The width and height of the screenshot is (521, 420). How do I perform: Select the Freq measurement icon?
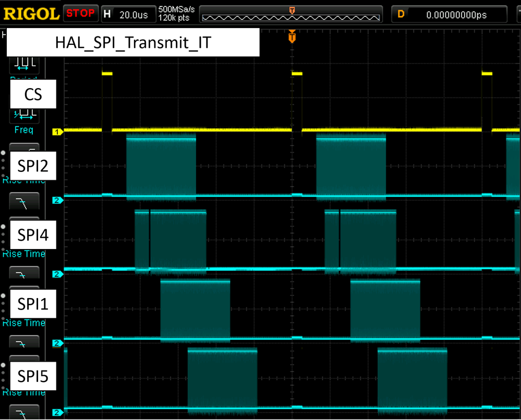pos(23,115)
